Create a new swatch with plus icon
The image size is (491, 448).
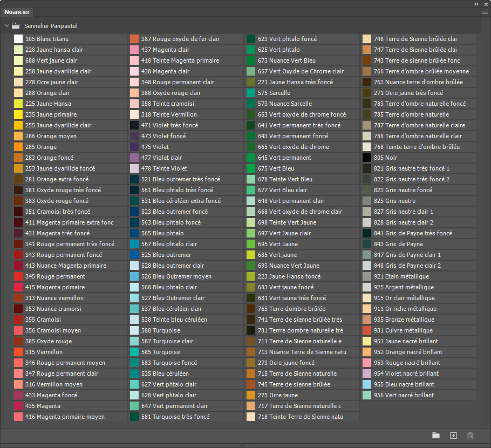pos(453,436)
